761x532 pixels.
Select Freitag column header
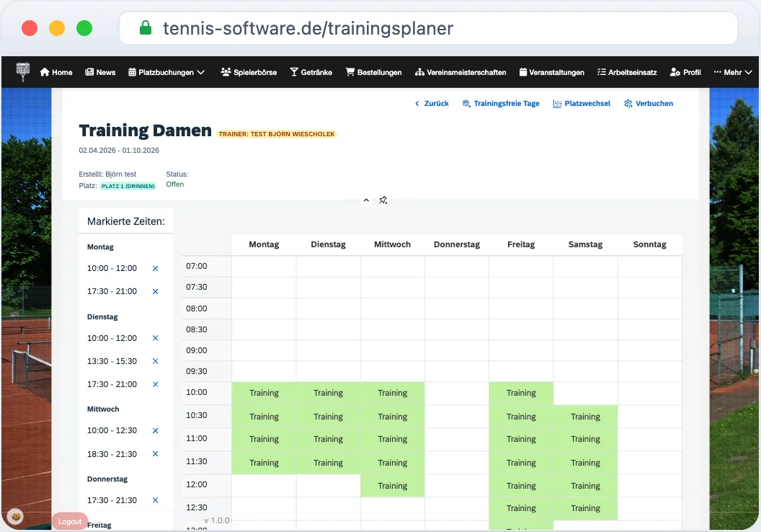tap(521, 244)
